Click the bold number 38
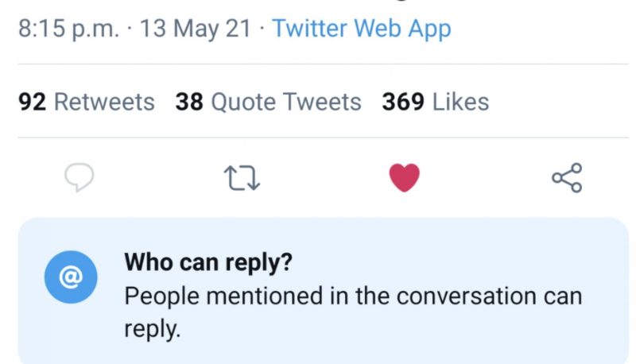Image resolution: width=636 pixels, height=364 pixels. point(189,102)
